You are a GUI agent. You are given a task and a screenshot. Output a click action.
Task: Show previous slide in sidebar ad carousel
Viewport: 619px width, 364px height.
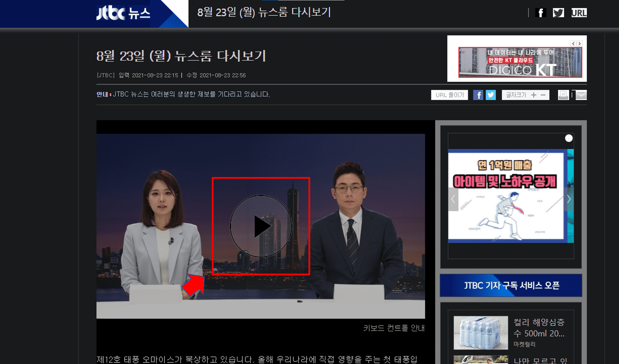[453, 199]
